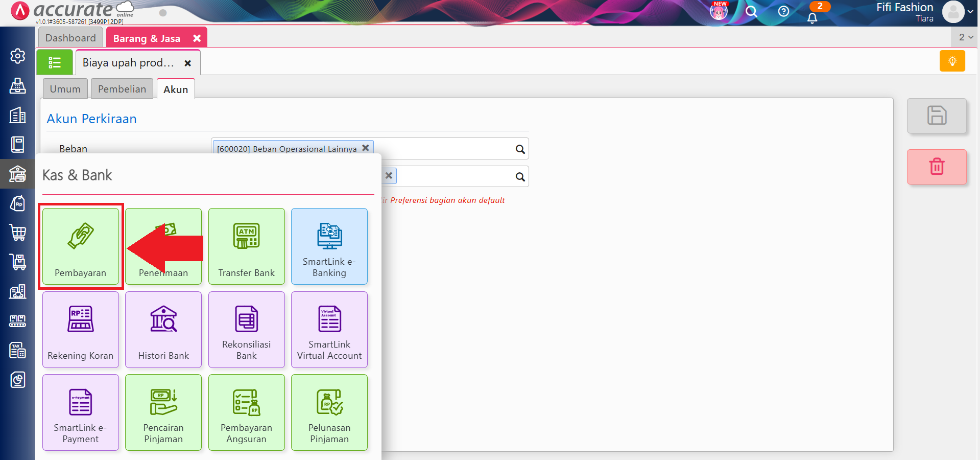Click the green list view button
The image size is (980, 460).
[55, 62]
